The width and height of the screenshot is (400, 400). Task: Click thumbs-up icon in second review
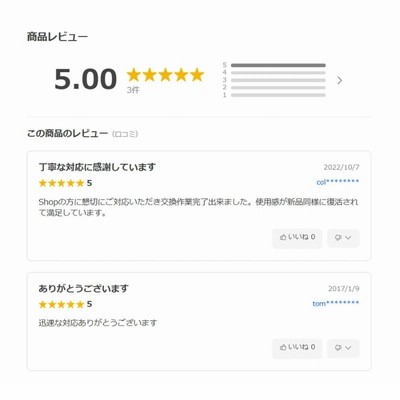[x=283, y=348]
